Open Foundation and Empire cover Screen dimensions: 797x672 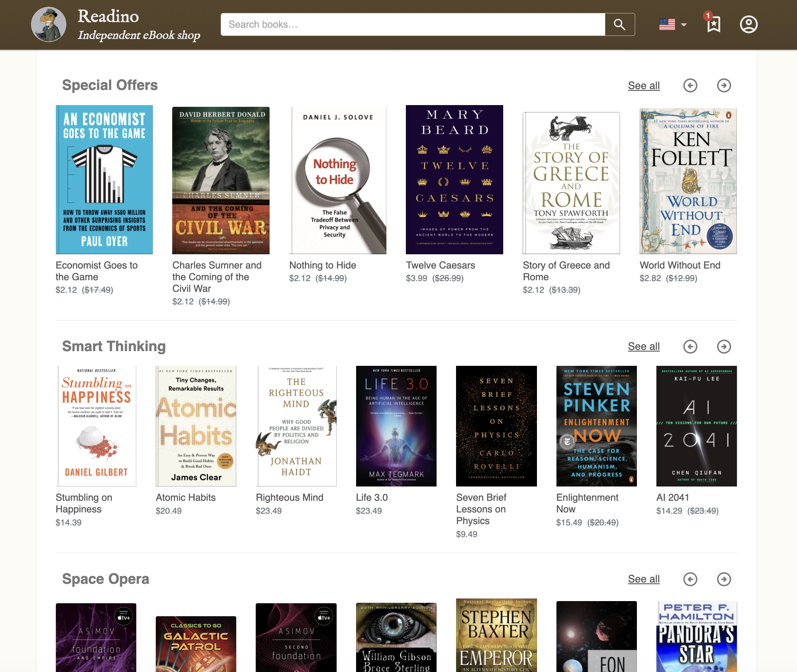(96, 637)
